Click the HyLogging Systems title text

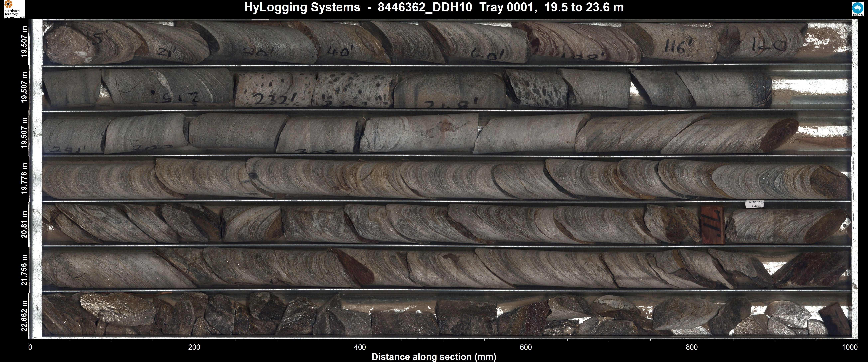(x=302, y=7)
